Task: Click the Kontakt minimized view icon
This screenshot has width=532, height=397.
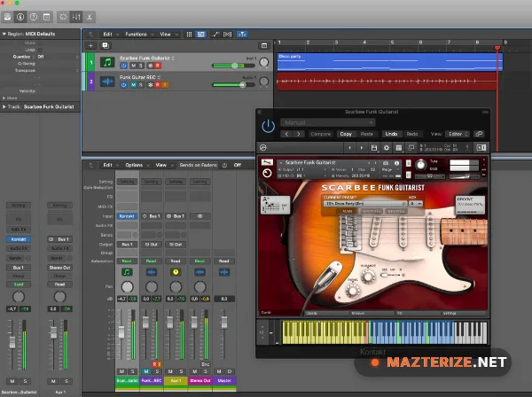Action: coord(411,148)
